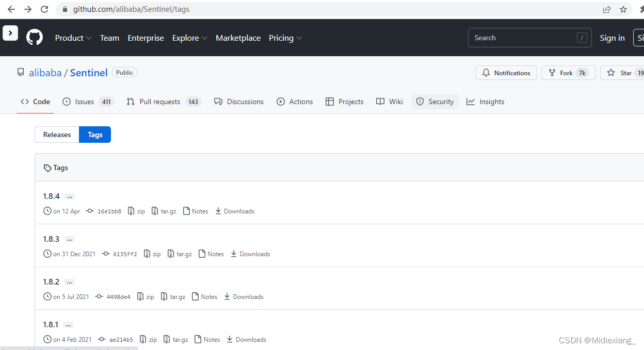
Task: Click browser forward arrow
Action: [28, 9]
